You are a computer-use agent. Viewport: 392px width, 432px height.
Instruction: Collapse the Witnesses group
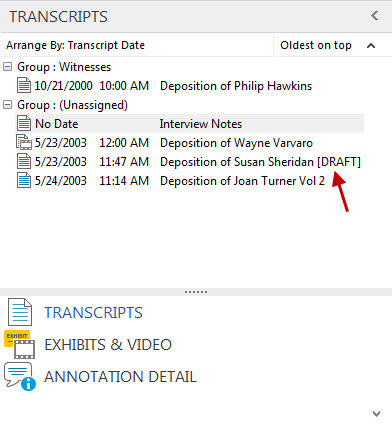[7, 67]
